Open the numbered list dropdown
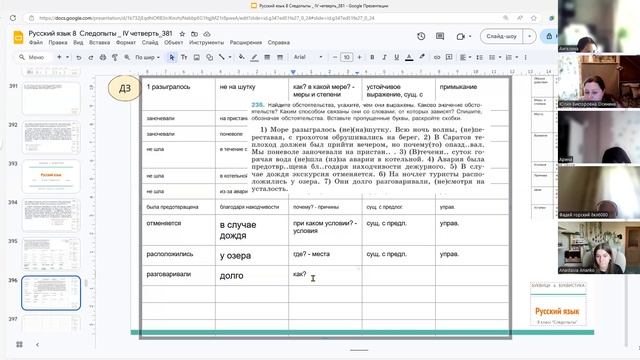Image resolution: width=640 pixels, height=360 pixels. pyautogui.click(x=511, y=58)
